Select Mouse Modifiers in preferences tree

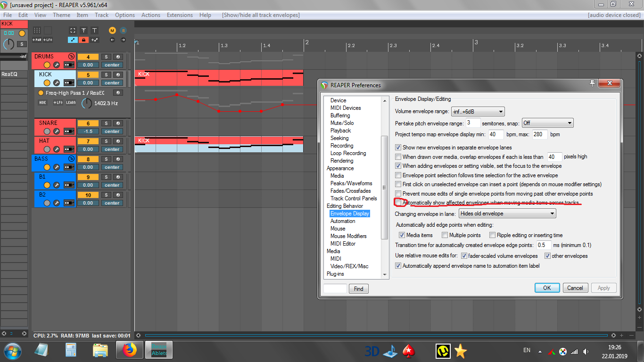coord(348,236)
